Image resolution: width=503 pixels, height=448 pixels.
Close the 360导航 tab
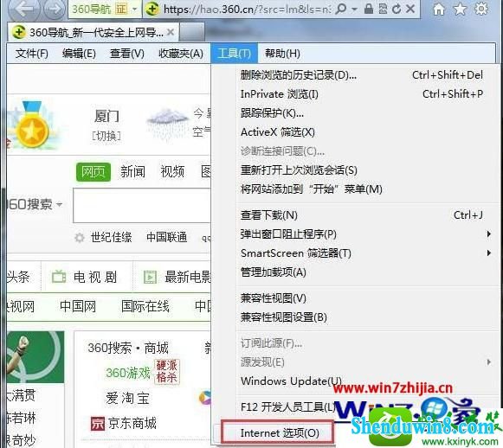171,32
